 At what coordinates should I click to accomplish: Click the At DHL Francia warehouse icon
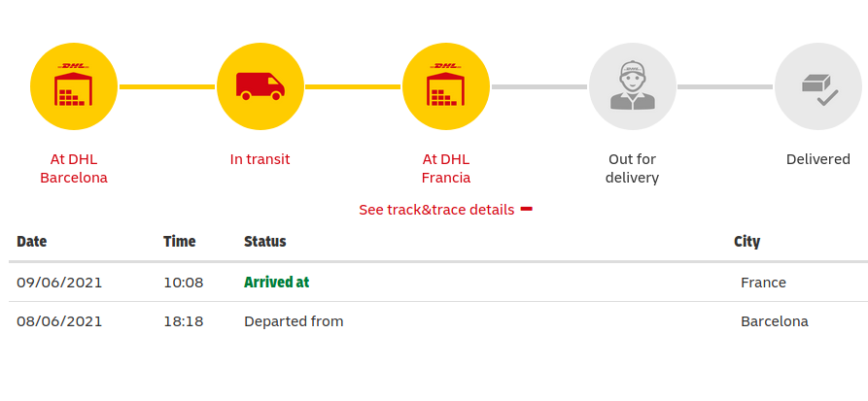[445, 86]
